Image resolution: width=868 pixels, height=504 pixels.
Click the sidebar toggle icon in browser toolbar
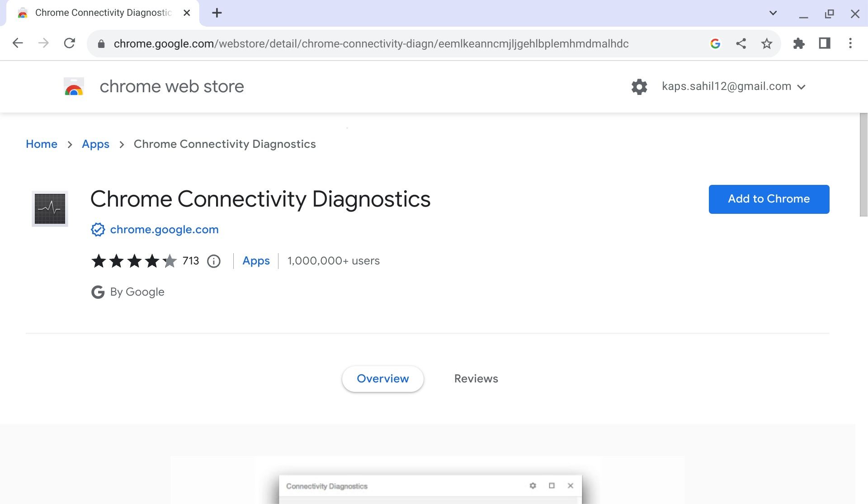tap(824, 43)
